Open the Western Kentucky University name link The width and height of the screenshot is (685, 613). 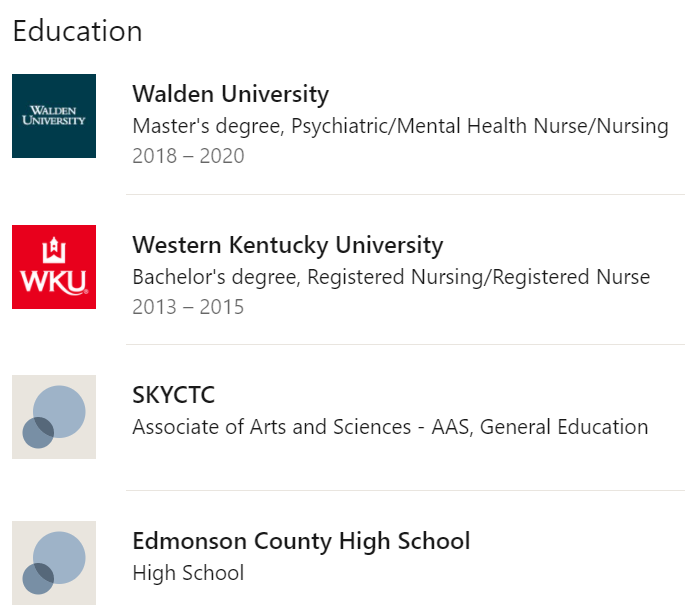pos(288,245)
